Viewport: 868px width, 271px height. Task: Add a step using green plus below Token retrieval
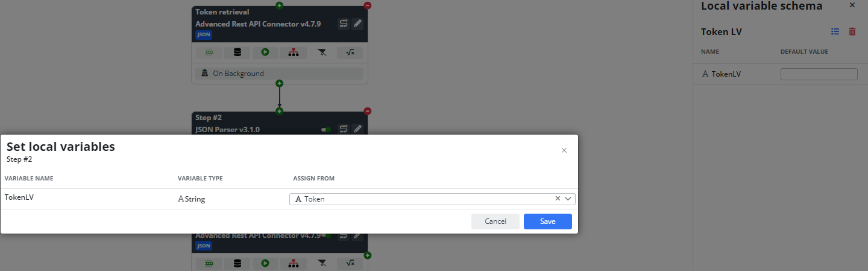(x=279, y=83)
